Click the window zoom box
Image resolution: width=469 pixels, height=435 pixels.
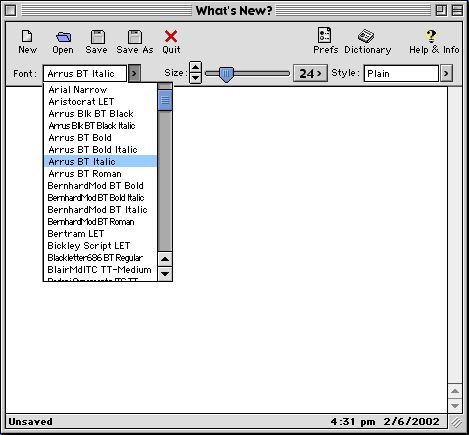[x=441, y=11]
